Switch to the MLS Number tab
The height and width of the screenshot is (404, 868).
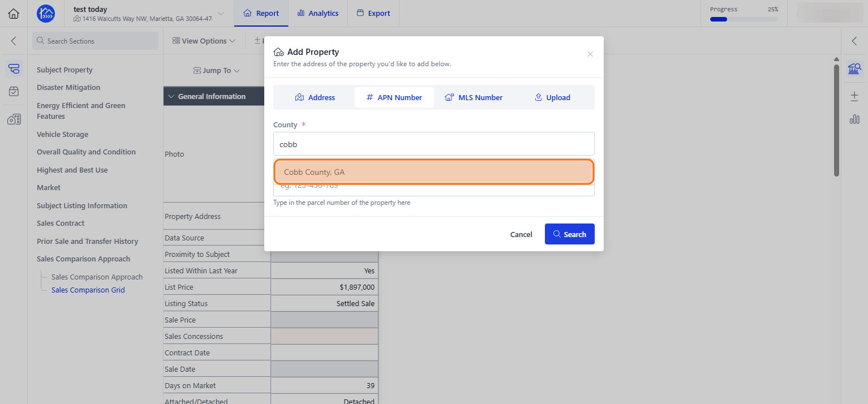click(474, 97)
